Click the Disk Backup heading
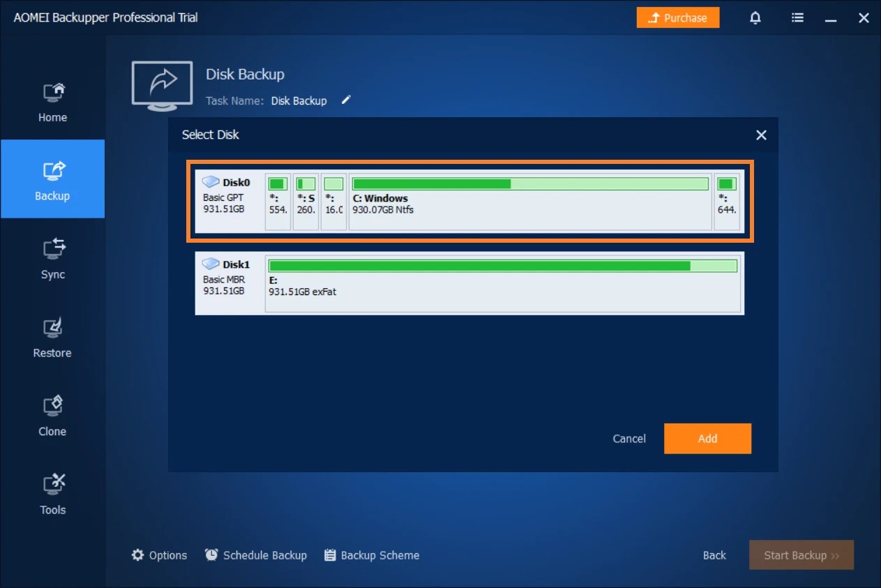 (x=245, y=74)
